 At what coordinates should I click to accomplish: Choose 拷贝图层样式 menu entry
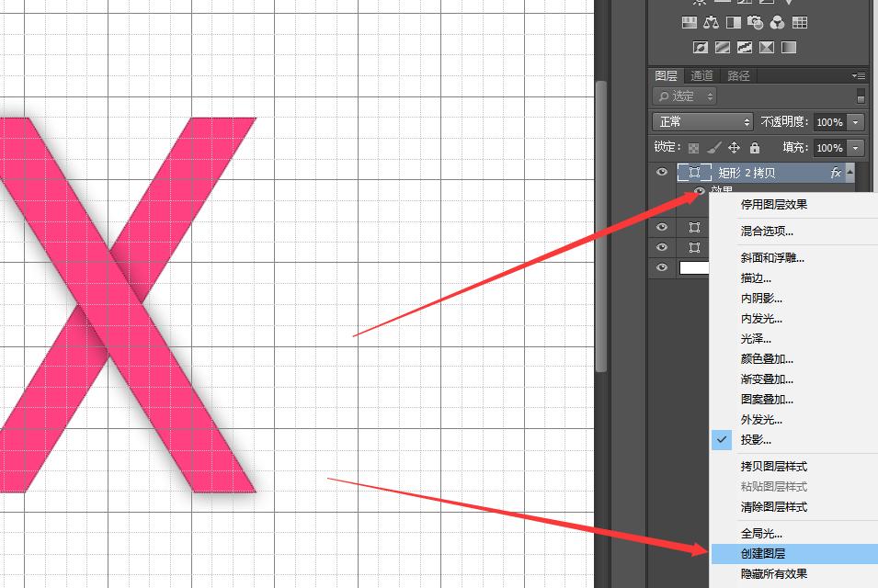point(794,467)
